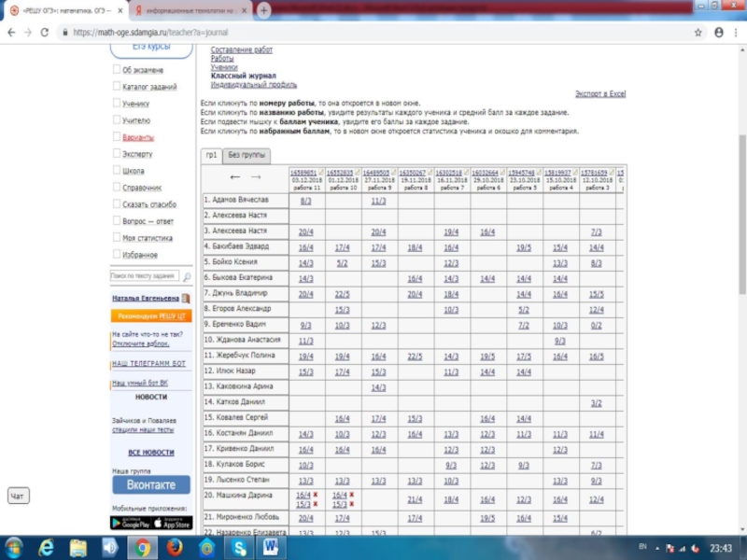Switch to the информационные технологии browser tab

[190, 10]
